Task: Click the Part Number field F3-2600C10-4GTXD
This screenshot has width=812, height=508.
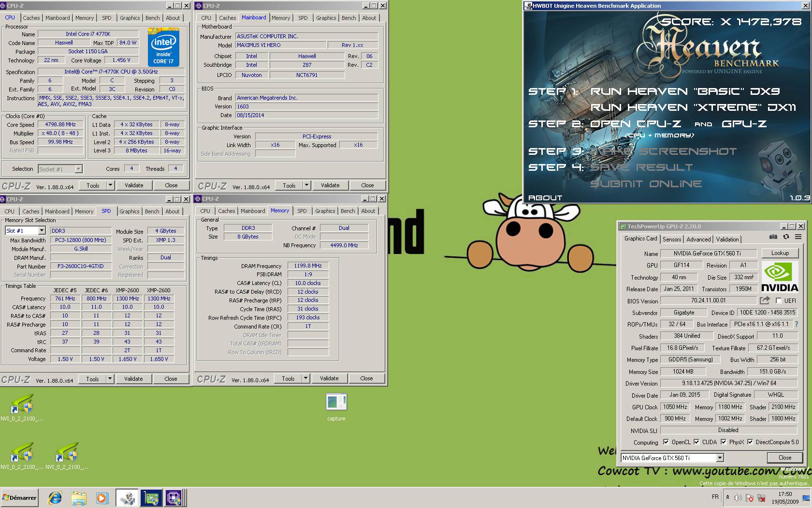Action: point(81,266)
